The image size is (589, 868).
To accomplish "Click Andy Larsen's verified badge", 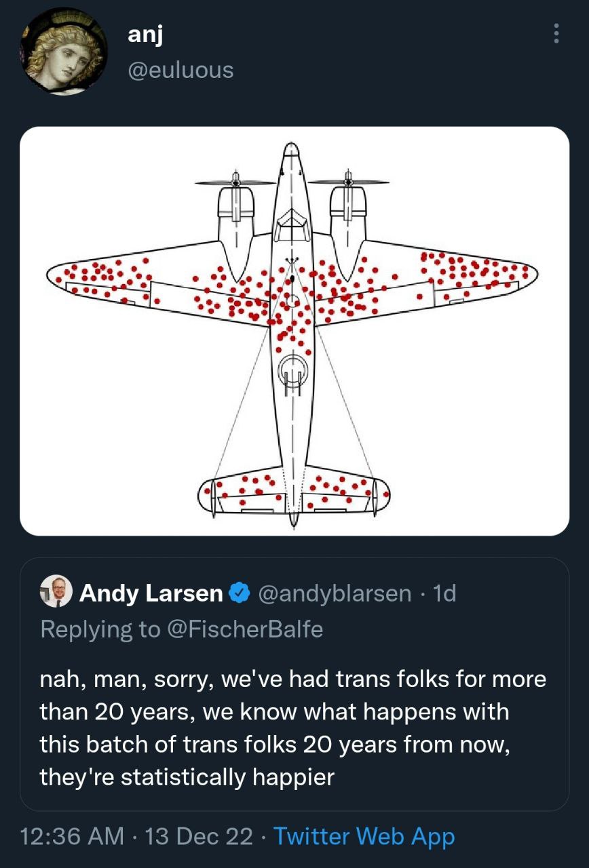I will (239, 593).
